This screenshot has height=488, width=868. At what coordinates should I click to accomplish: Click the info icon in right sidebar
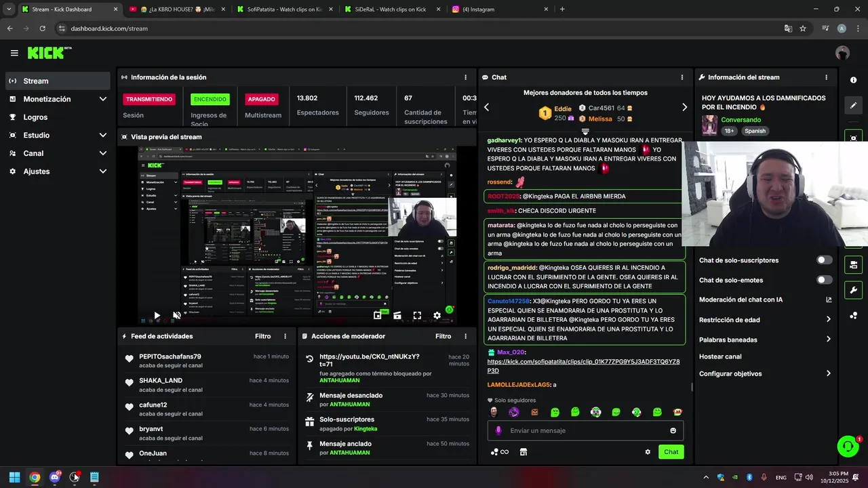(x=853, y=80)
